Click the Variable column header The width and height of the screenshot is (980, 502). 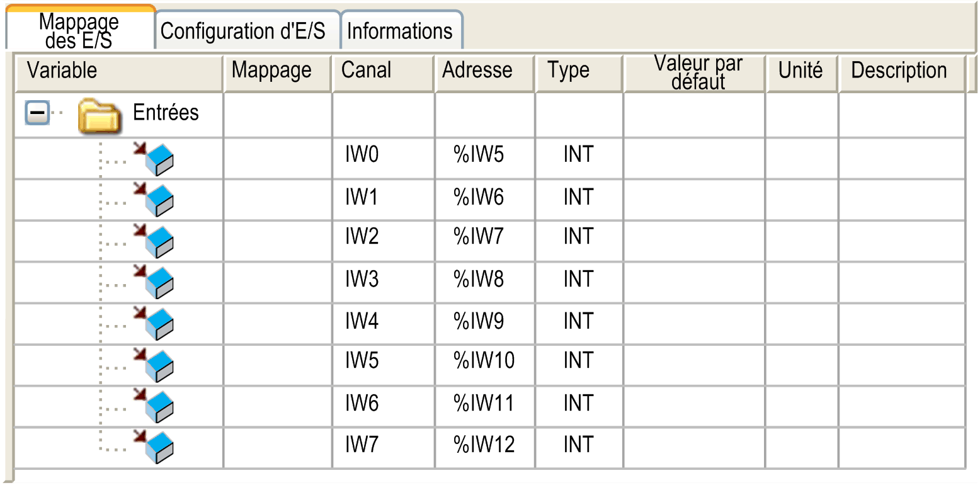point(118,71)
